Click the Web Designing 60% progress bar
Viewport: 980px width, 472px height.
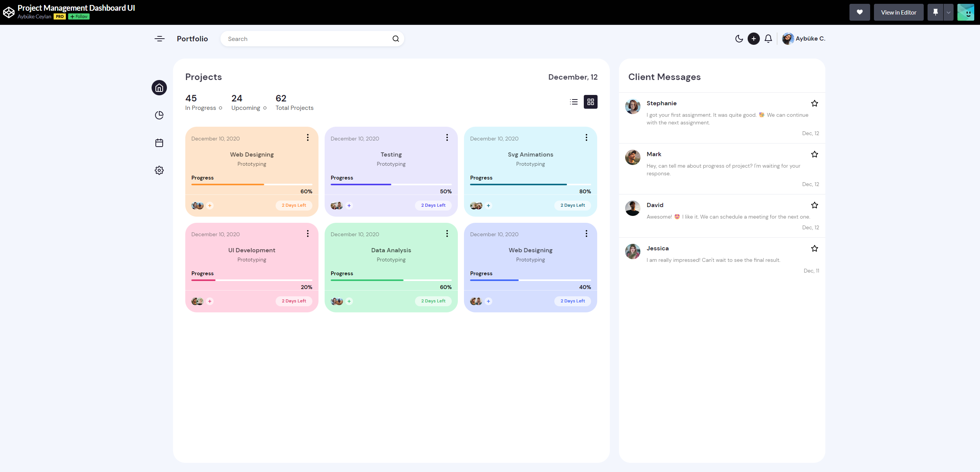pos(252,185)
